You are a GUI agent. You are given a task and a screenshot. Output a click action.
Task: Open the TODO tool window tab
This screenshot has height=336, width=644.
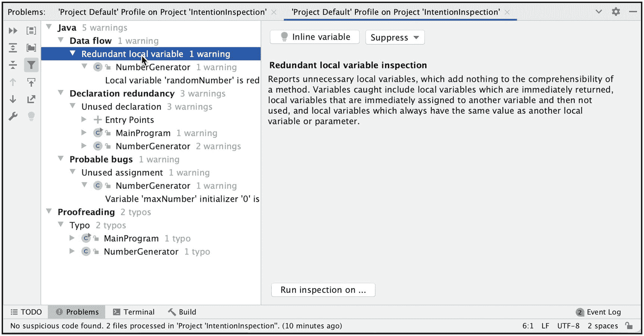pos(26,312)
